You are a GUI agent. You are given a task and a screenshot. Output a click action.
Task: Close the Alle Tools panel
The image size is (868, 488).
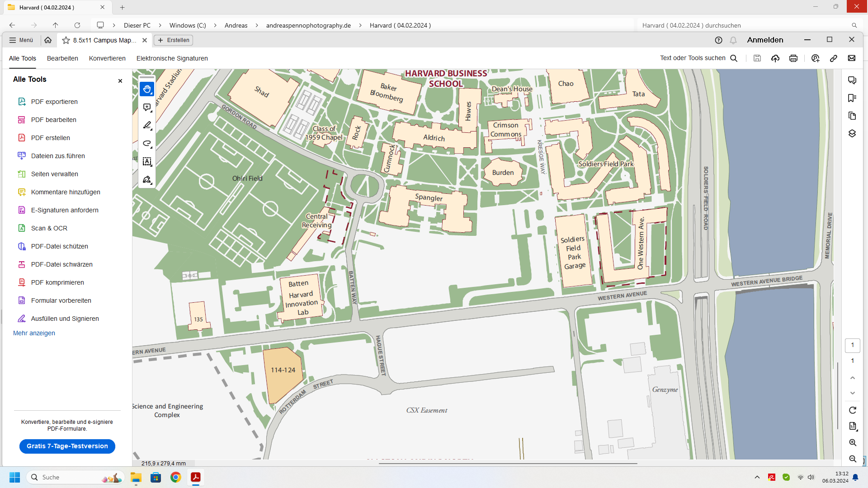pos(120,81)
